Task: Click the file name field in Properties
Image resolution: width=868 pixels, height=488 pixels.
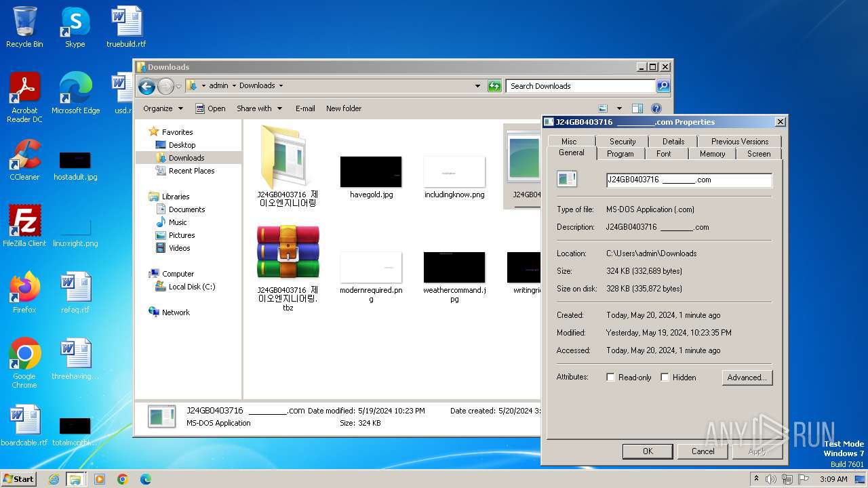Action: tap(689, 180)
